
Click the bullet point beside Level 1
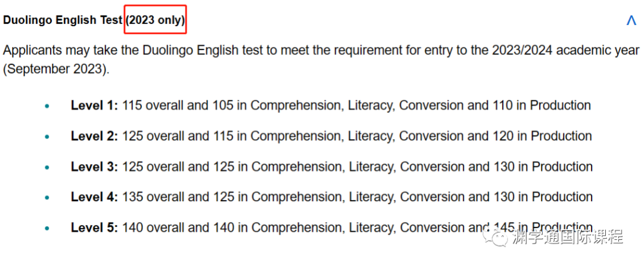[x=47, y=106]
